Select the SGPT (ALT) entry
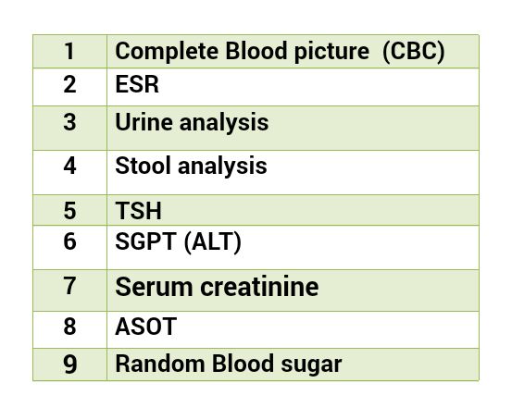The height and width of the screenshot is (420, 512). 179,241
